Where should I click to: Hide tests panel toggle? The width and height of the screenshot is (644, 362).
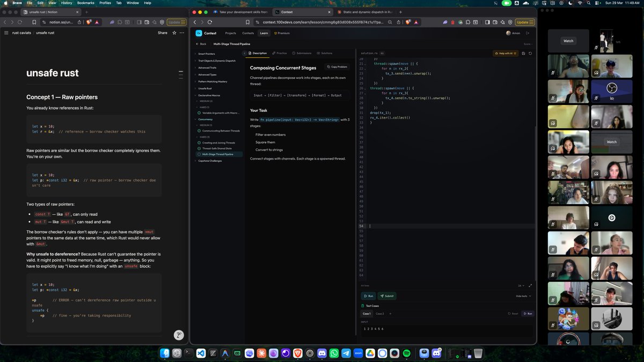(523, 296)
